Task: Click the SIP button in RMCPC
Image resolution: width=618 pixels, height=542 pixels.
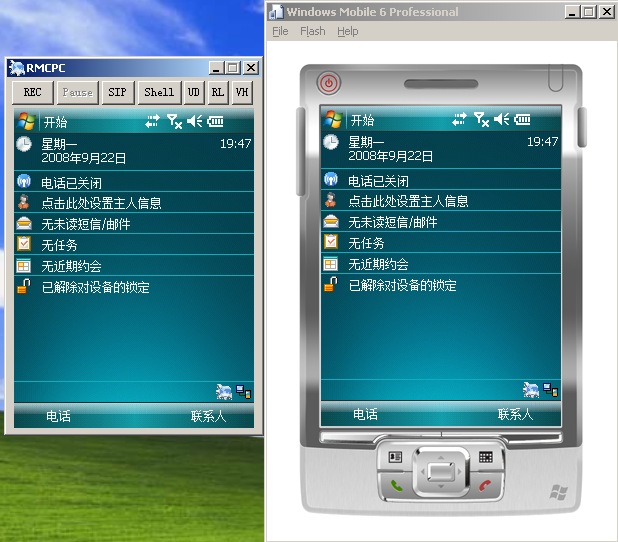Action: (x=117, y=93)
